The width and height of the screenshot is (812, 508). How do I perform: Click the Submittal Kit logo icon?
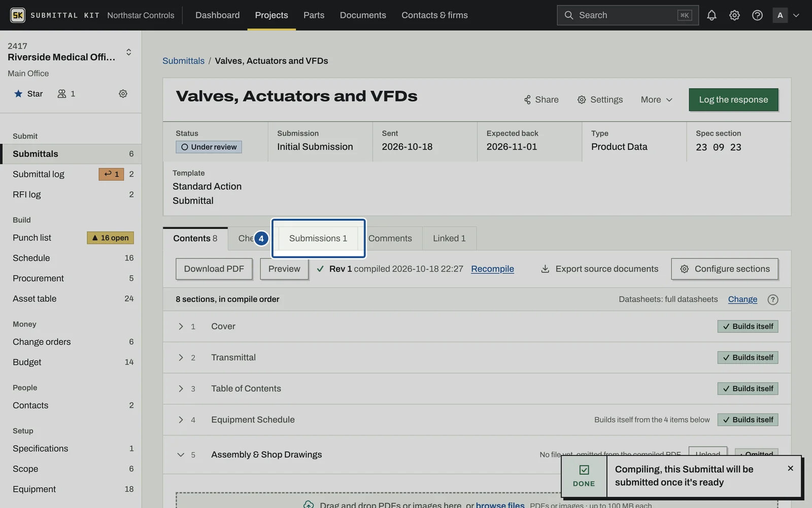tap(18, 15)
